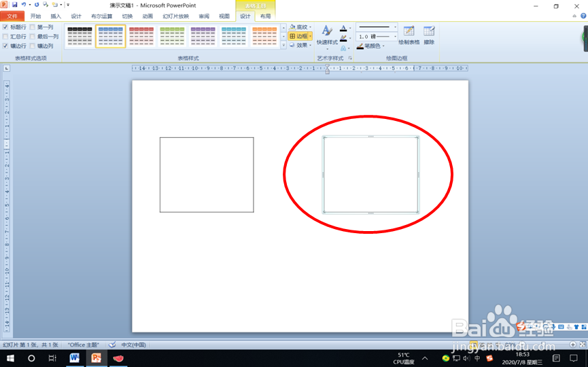The width and height of the screenshot is (588, 367).
Task: Click the WordArt text fill icon
Action: pyautogui.click(x=343, y=28)
